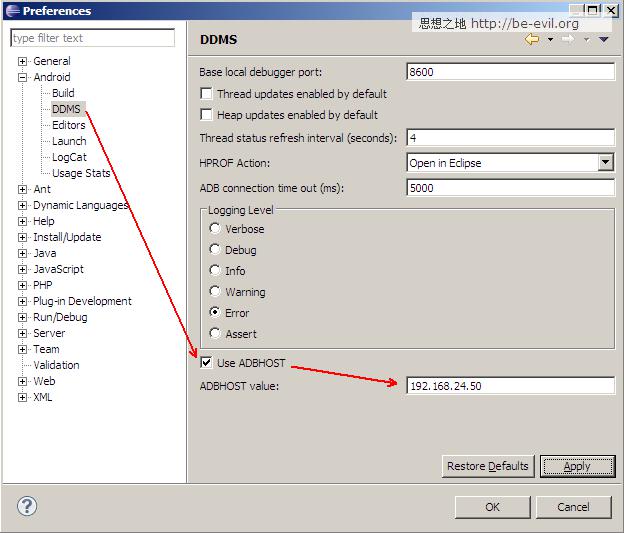Viewport: 624px width, 533px height.
Task: Expand the Server tree node
Action: pos(22,333)
